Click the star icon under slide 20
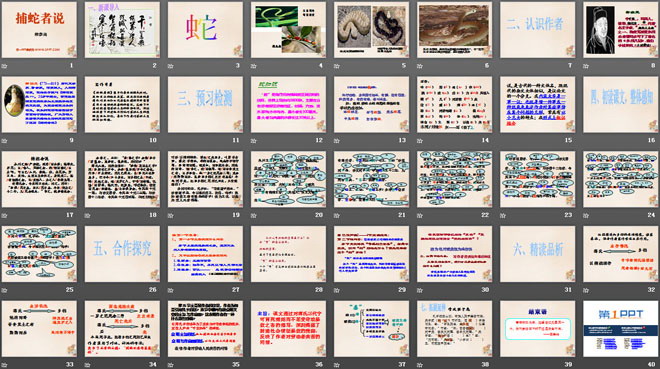The height and width of the screenshot is (369, 660). pyautogui.click(x=253, y=215)
